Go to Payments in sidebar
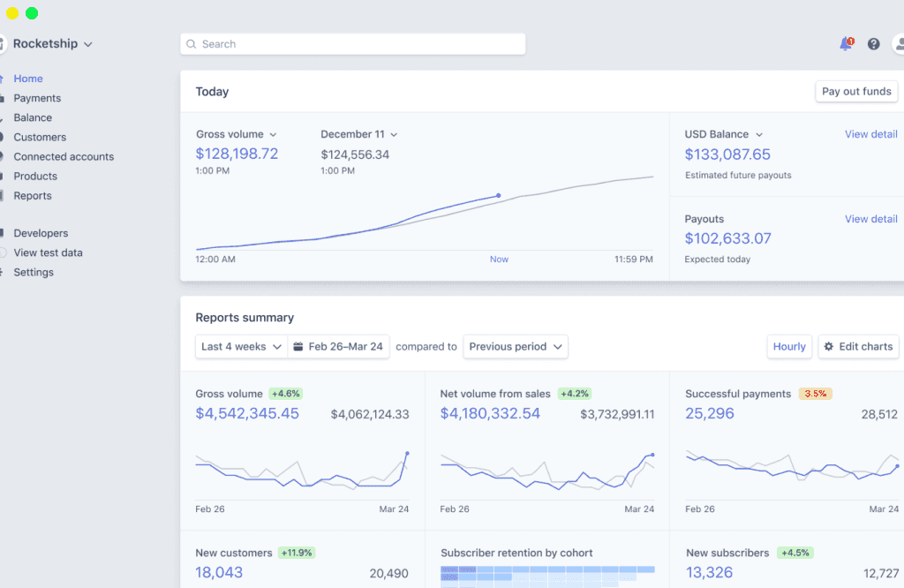904x588 pixels. click(37, 98)
